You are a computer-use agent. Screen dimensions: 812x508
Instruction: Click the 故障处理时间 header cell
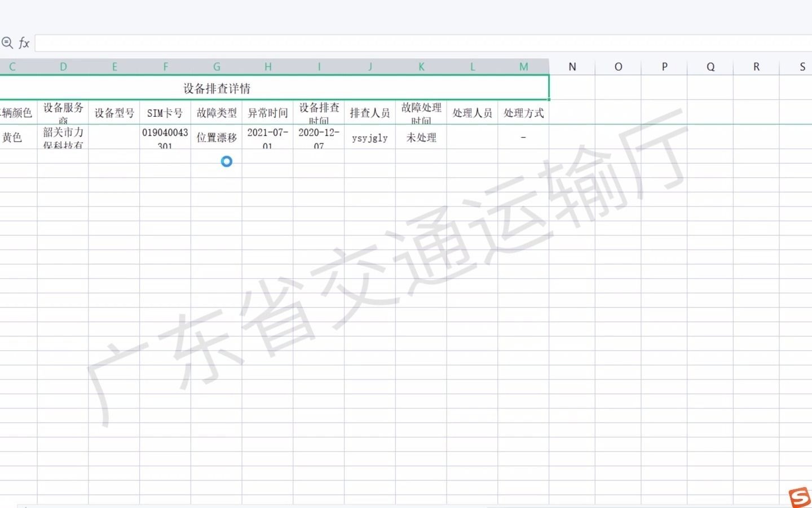421,113
